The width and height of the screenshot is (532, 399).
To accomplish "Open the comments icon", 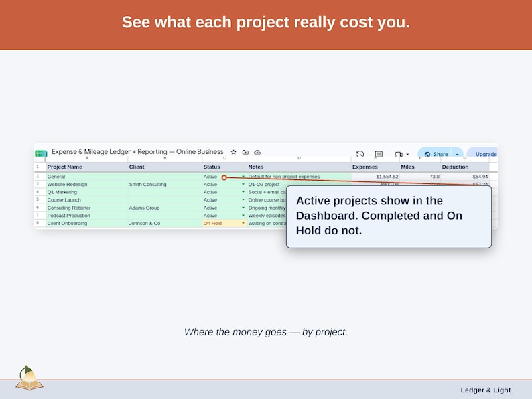I will pyautogui.click(x=379, y=154).
